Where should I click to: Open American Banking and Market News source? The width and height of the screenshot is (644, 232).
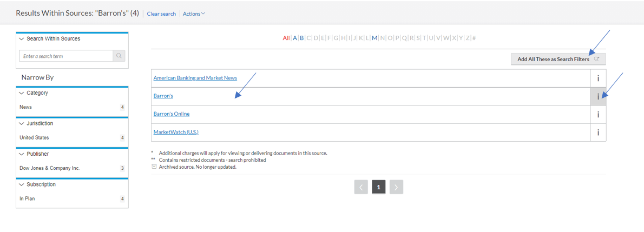pos(195,78)
